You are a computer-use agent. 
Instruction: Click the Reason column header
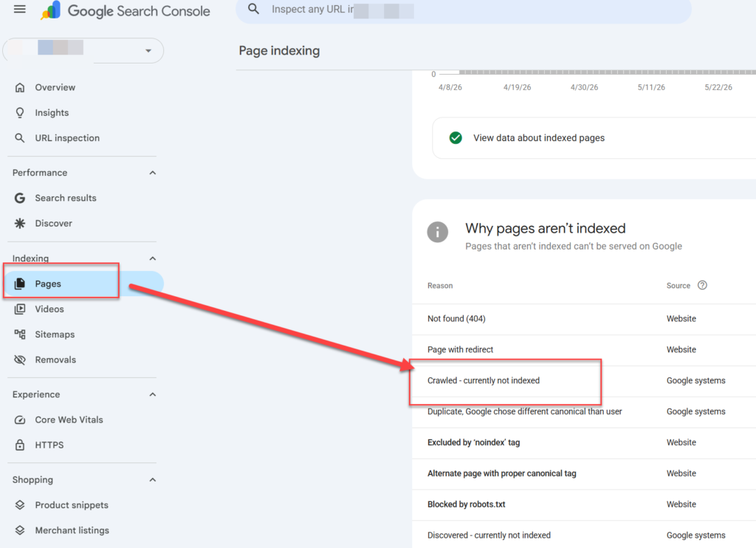pos(440,286)
